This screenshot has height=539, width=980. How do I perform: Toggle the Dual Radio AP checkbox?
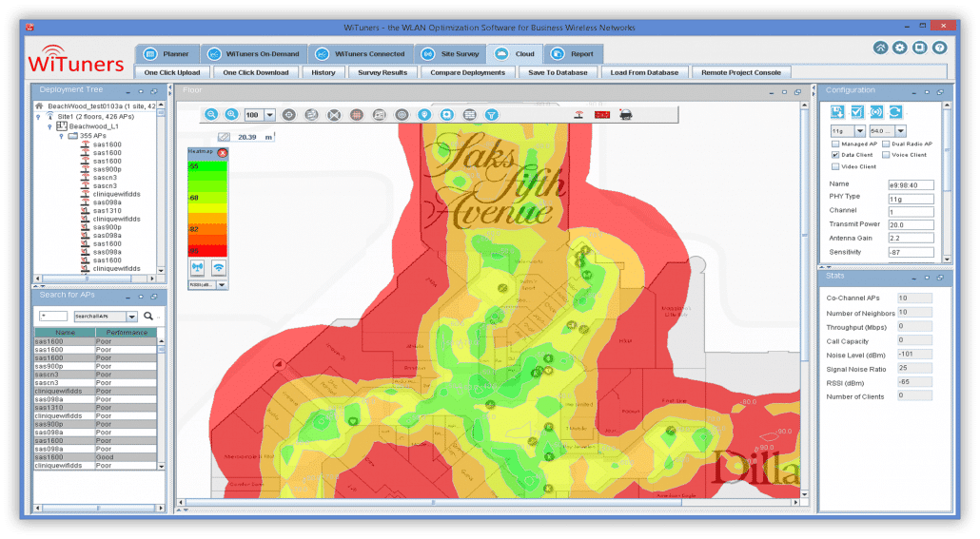[886, 144]
